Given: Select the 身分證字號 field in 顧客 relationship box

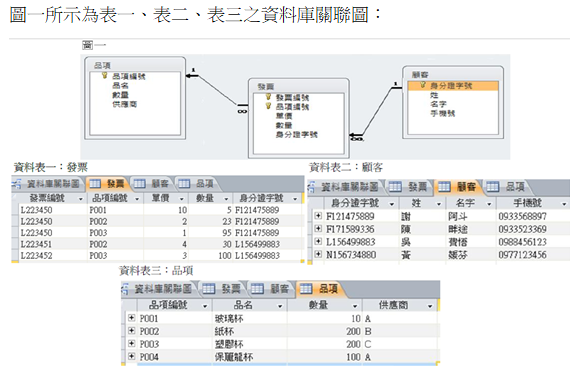Looking at the screenshot, I should 453,86.
